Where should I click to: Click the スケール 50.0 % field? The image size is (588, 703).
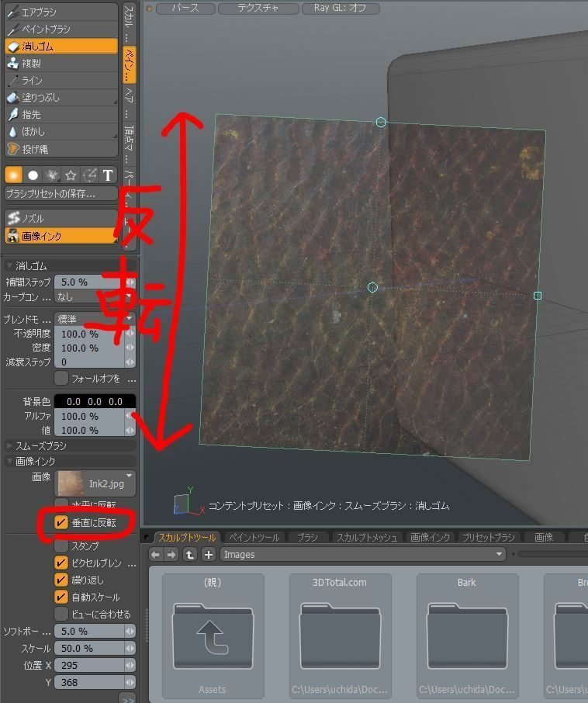click(x=95, y=649)
